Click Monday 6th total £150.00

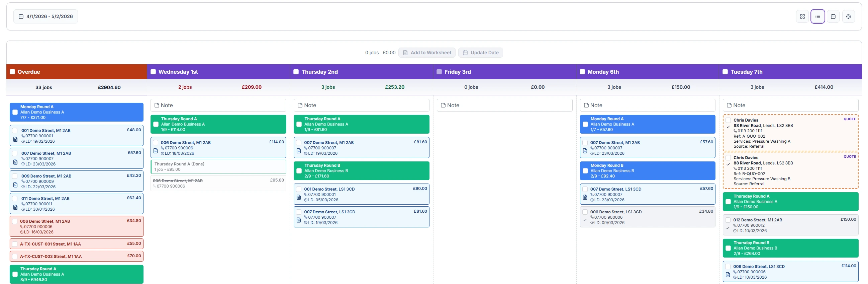tap(681, 87)
